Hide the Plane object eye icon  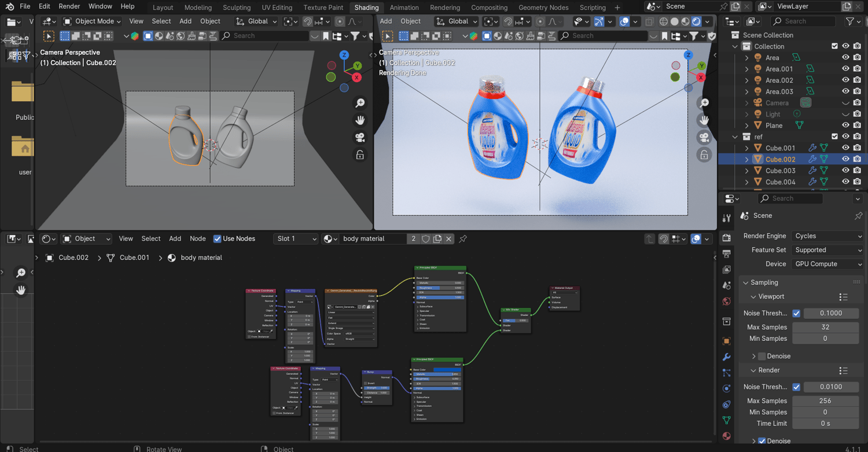[845, 126]
